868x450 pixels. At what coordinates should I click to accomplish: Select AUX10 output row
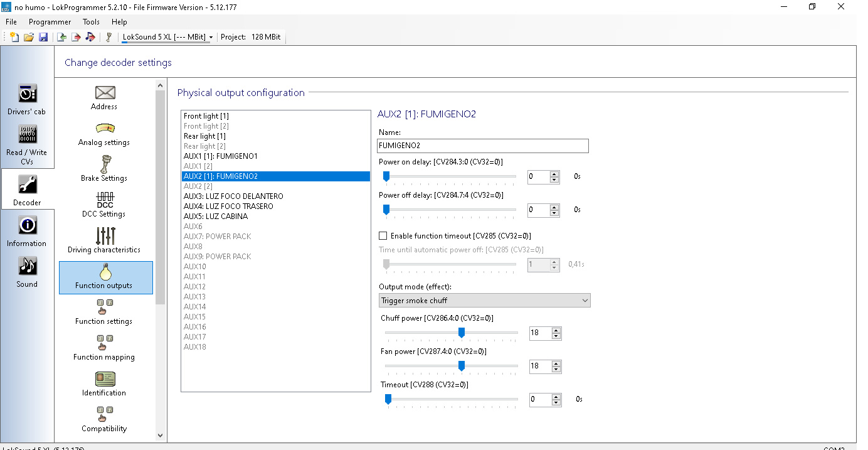click(276, 267)
